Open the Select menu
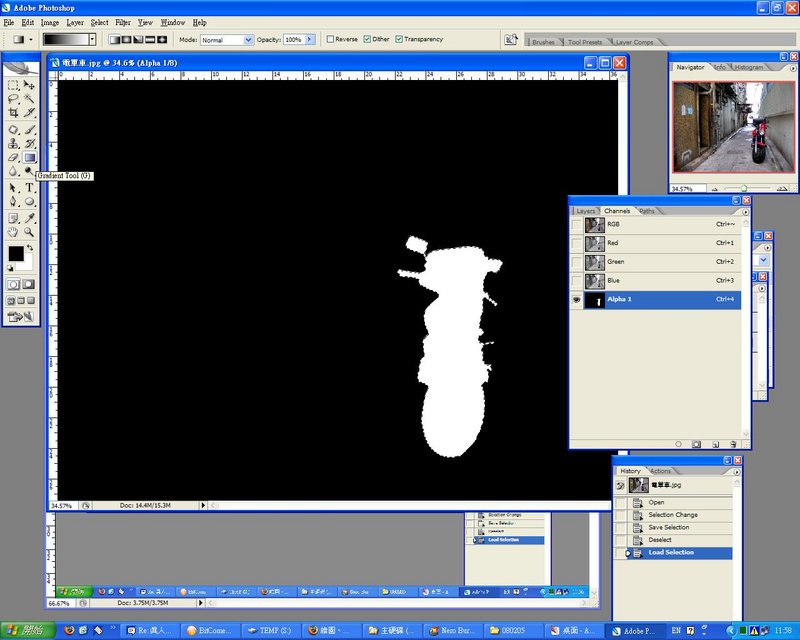The width and height of the screenshot is (800, 640). point(99,22)
